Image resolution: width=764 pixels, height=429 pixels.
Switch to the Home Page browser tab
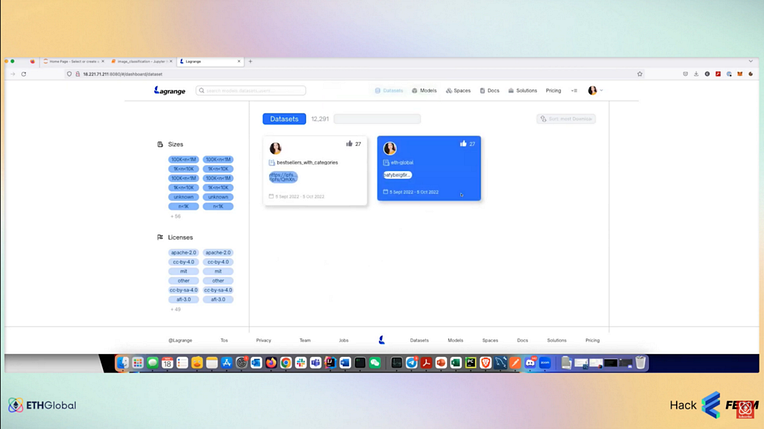point(74,61)
